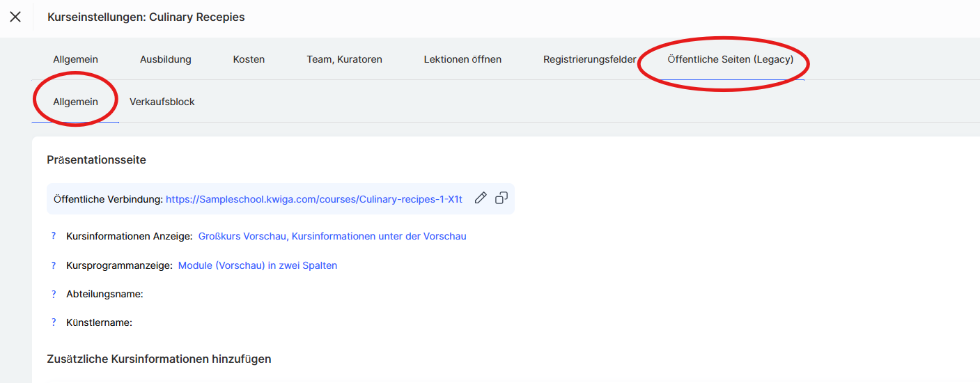
Task: Click the empty Abteilungsname value field
Action: (181, 294)
